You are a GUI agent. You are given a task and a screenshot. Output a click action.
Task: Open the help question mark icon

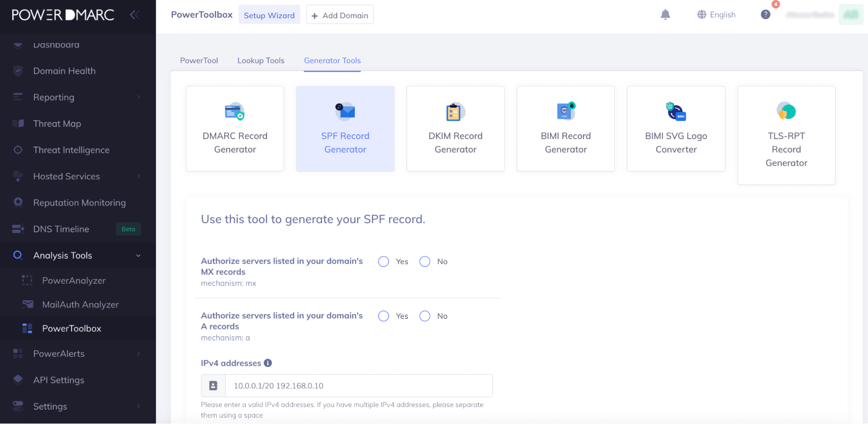[x=766, y=15]
